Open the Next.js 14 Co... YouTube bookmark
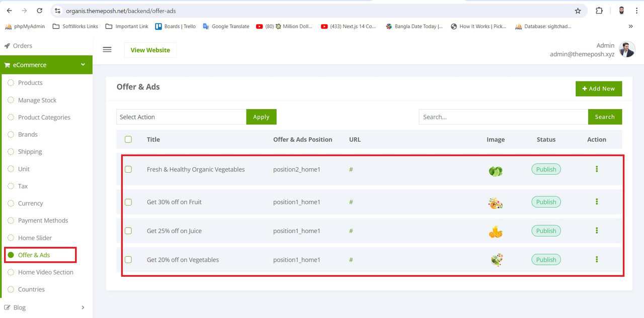This screenshot has height=318, width=644. point(348,26)
